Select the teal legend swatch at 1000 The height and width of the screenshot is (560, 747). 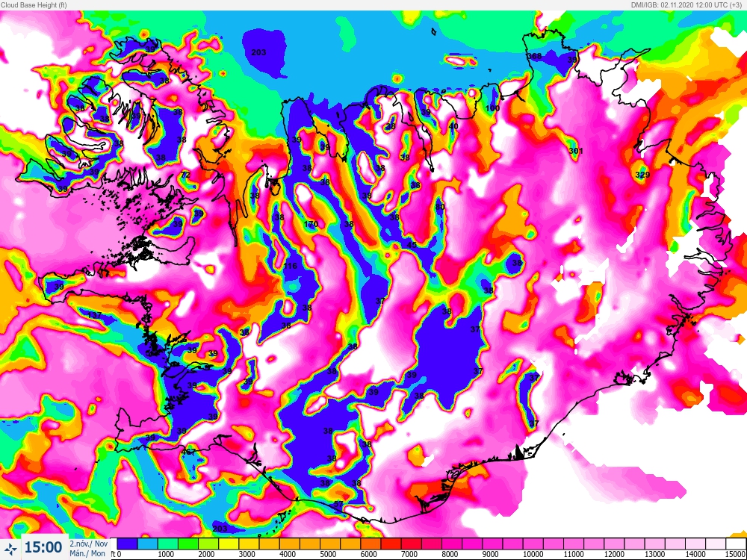167,544
